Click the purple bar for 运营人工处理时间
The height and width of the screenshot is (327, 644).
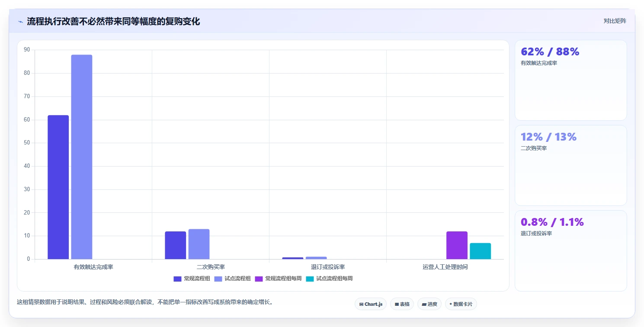pyautogui.click(x=457, y=245)
